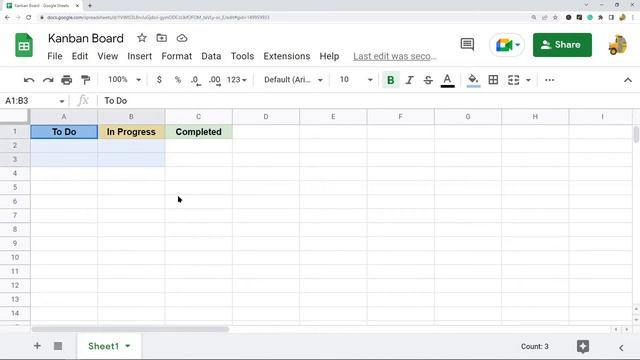Bookmark this page with browser star
Screen dimensions: 640x360
555,18
